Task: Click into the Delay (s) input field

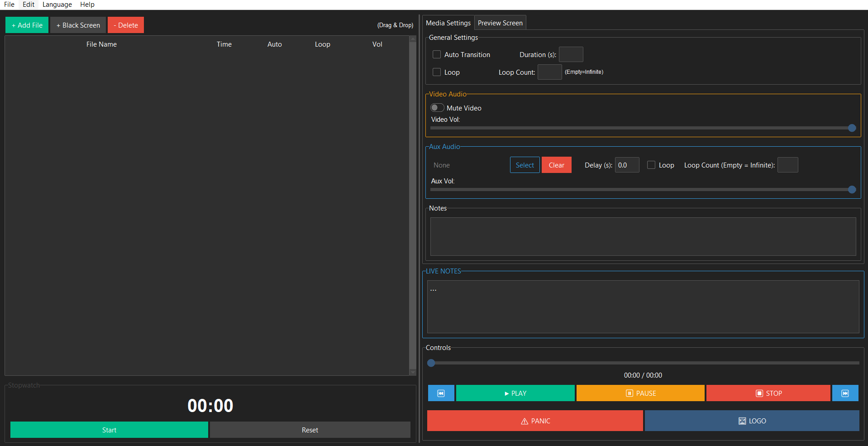Action: [x=627, y=165]
